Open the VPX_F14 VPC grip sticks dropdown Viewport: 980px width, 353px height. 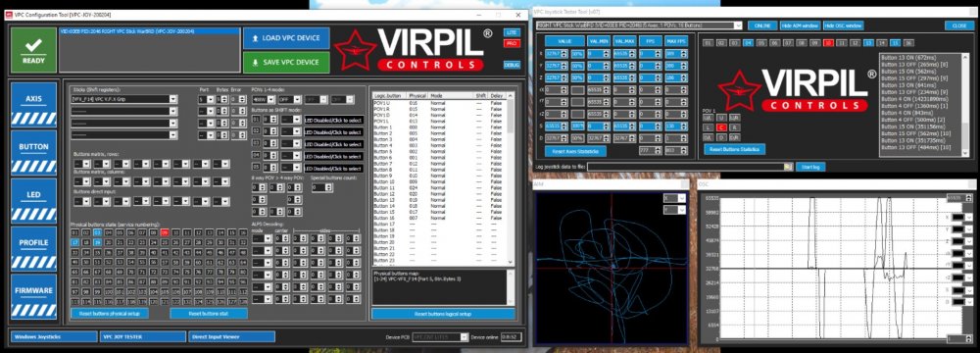[124, 99]
